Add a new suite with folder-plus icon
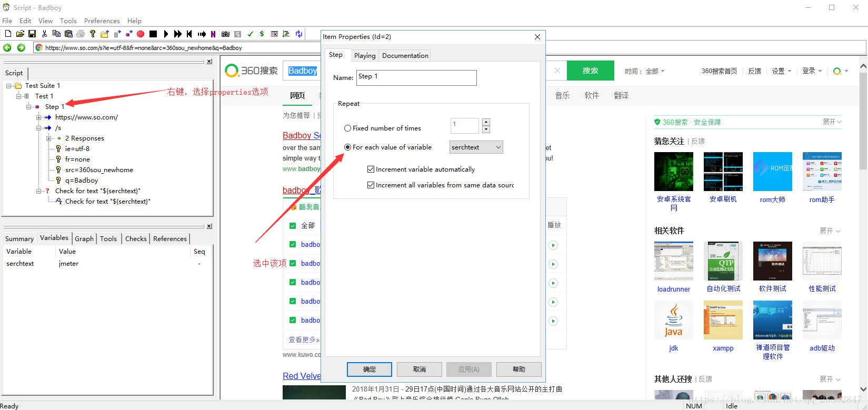Screen dimensions: 868x410 coord(105,34)
